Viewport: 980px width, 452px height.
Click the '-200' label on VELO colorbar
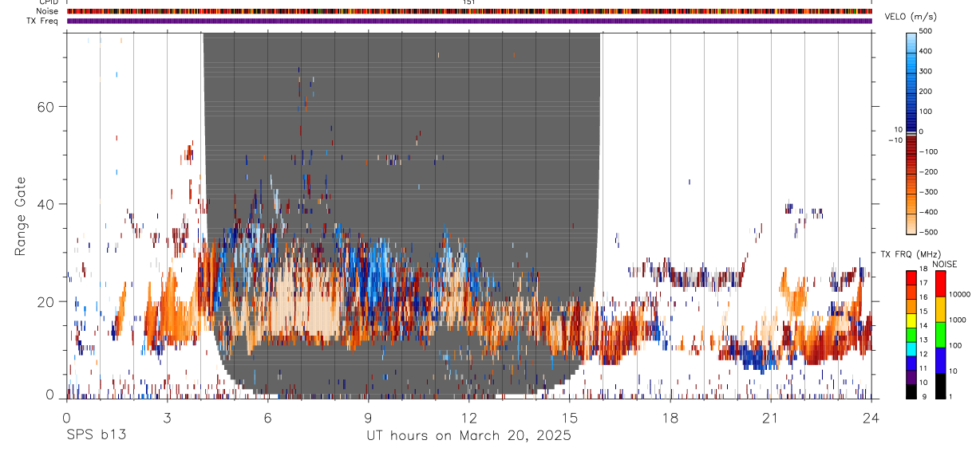pos(928,171)
